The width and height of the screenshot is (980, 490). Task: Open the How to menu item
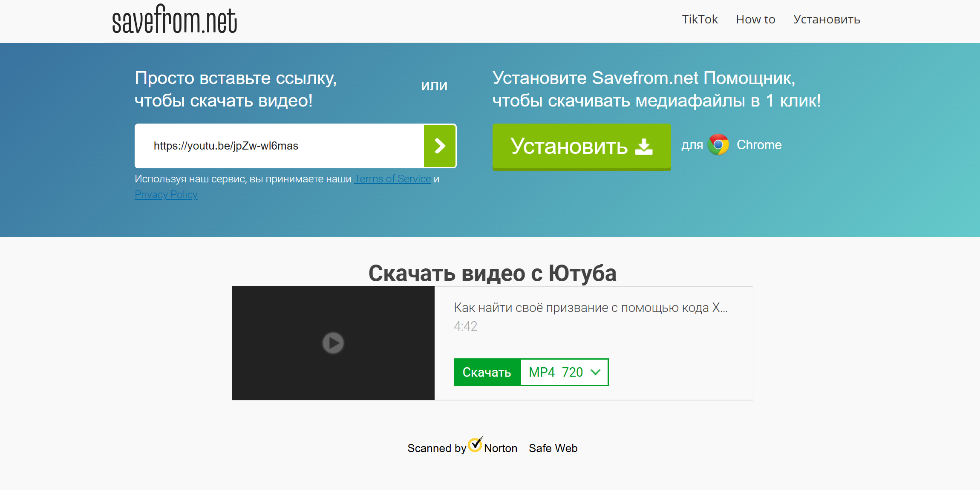755,20
